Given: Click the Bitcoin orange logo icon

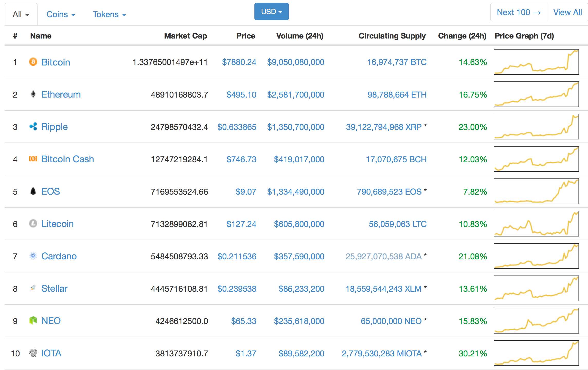Looking at the screenshot, I should pyautogui.click(x=33, y=62).
